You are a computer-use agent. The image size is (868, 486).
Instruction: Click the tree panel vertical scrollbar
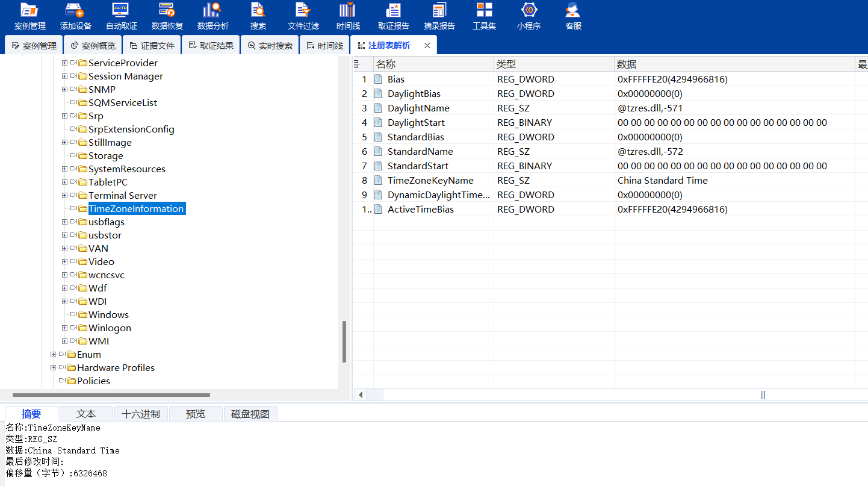click(344, 341)
